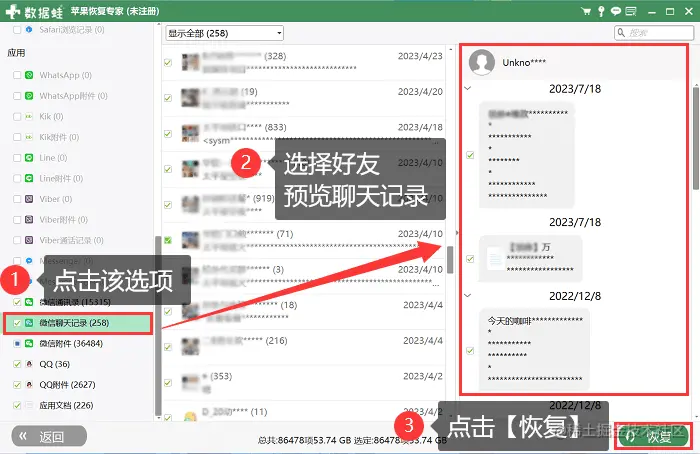This screenshot has width=700, height=454.
Task: Collapse the first 2023/7/18 message group chevron
Action: click(x=468, y=88)
